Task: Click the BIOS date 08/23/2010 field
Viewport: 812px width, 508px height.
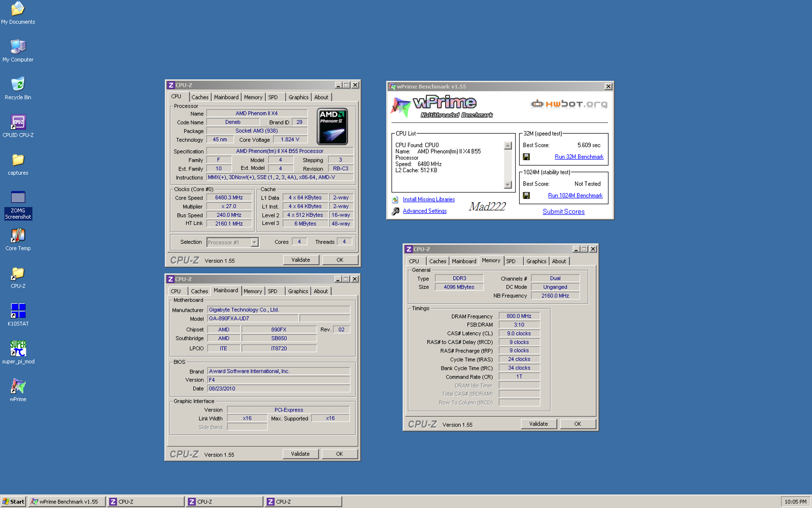Action: 279,389
